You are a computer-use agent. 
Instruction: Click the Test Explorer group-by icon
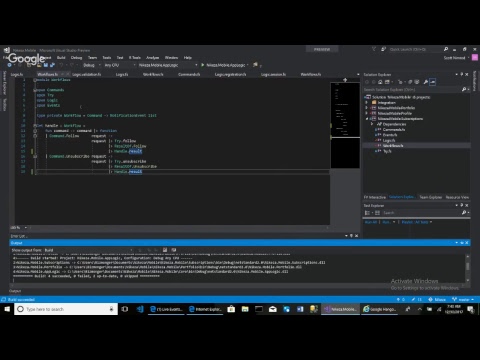(x=367, y=213)
